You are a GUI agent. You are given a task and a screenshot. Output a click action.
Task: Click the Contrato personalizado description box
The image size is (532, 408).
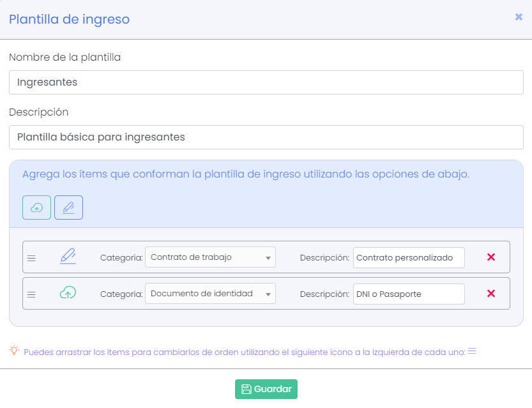(x=409, y=257)
